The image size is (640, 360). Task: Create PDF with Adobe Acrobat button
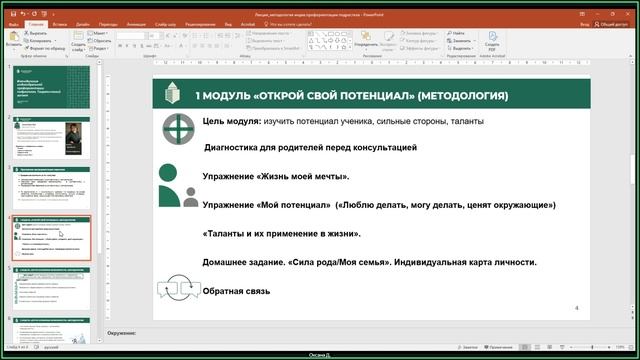click(x=492, y=41)
